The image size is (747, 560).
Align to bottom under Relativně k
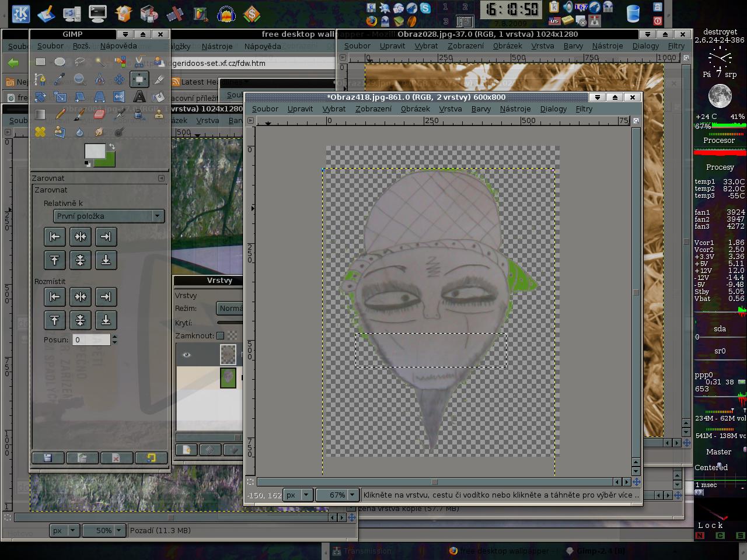click(106, 260)
